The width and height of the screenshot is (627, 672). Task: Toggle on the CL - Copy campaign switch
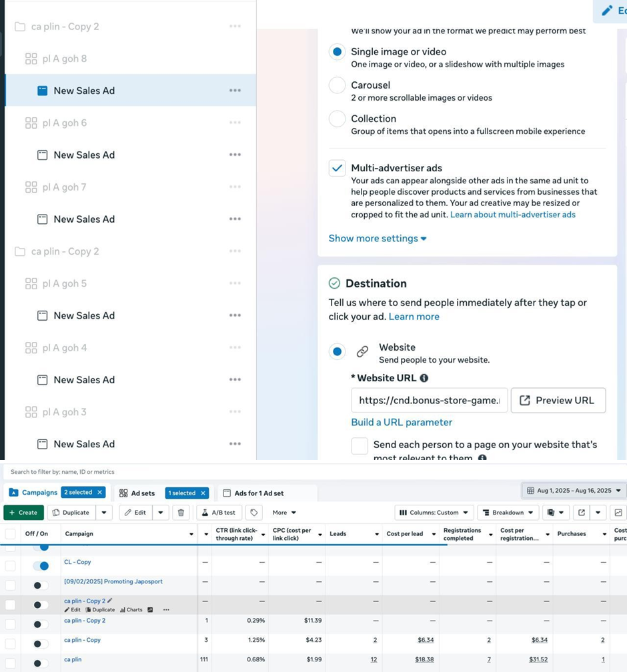(41, 566)
